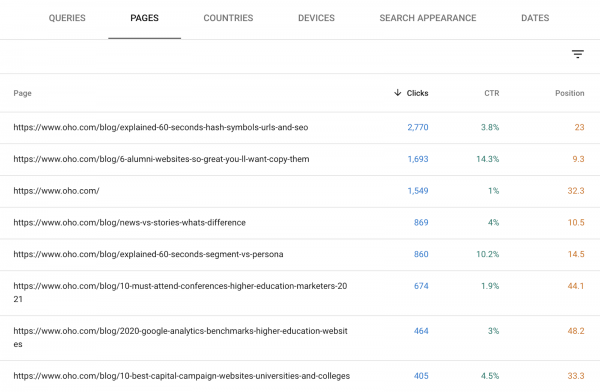Open the Search Appearance tab
The width and height of the screenshot is (600, 392).
(428, 18)
